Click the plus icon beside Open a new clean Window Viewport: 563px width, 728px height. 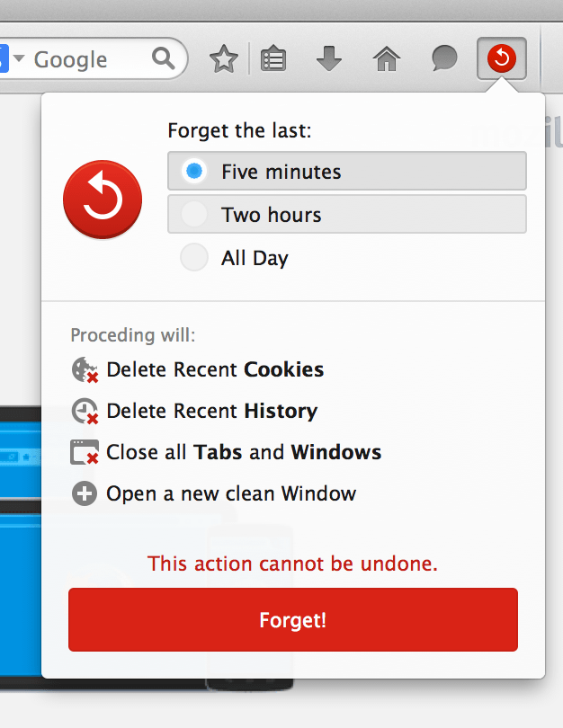pyautogui.click(x=85, y=493)
